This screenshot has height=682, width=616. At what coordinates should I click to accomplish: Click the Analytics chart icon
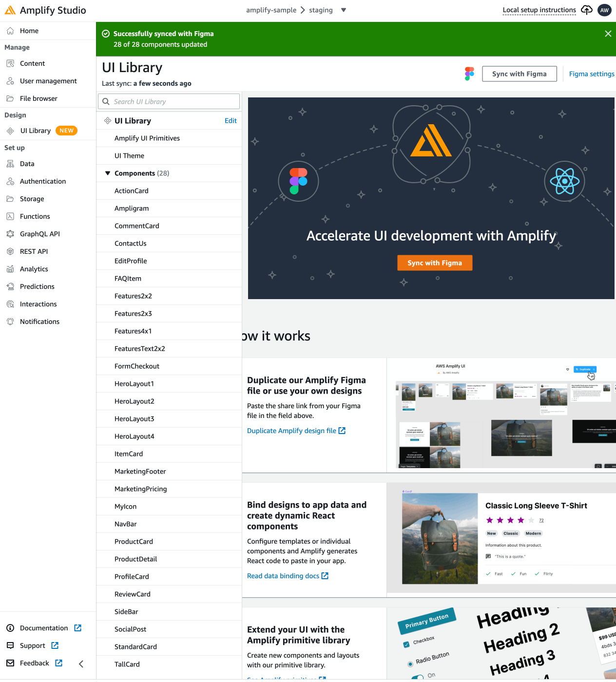tap(10, 269)
